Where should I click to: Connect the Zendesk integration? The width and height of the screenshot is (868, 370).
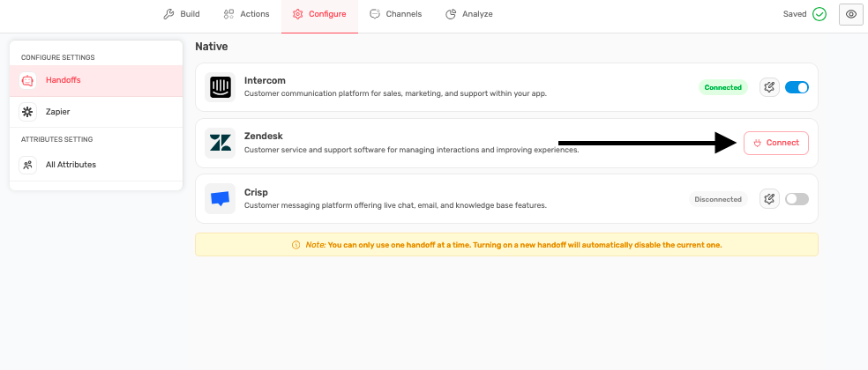tap(776, 144)
